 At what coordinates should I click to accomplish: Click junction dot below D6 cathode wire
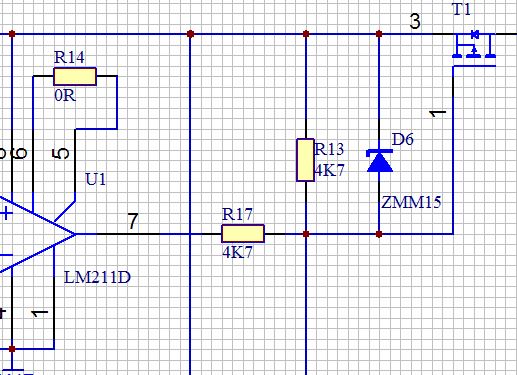click(379, 234)
